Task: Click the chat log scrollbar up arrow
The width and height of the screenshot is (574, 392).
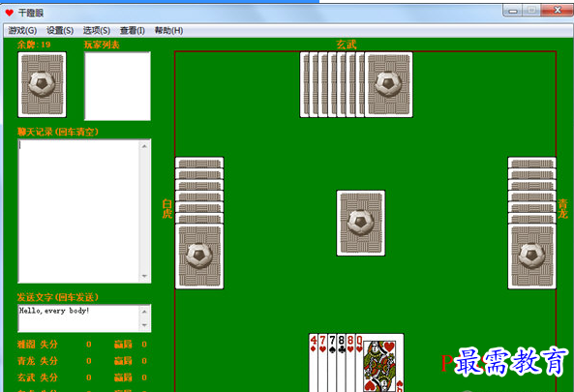Action: pyautogui.click(x=144, y=146)
